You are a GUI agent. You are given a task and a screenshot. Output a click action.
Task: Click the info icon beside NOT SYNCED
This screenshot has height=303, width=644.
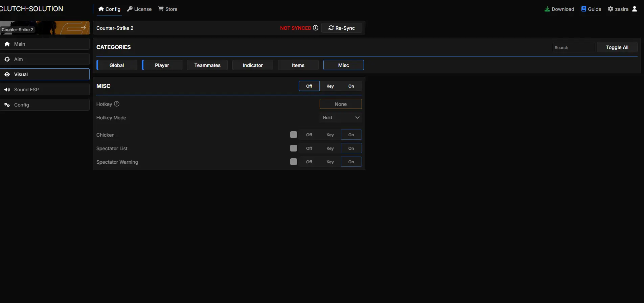316,28
